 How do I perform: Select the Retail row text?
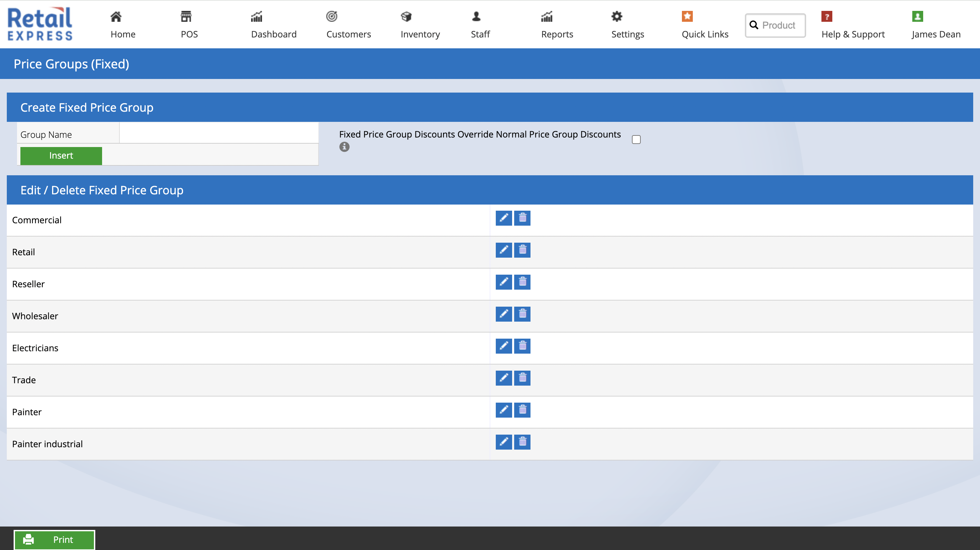(23, 252)
